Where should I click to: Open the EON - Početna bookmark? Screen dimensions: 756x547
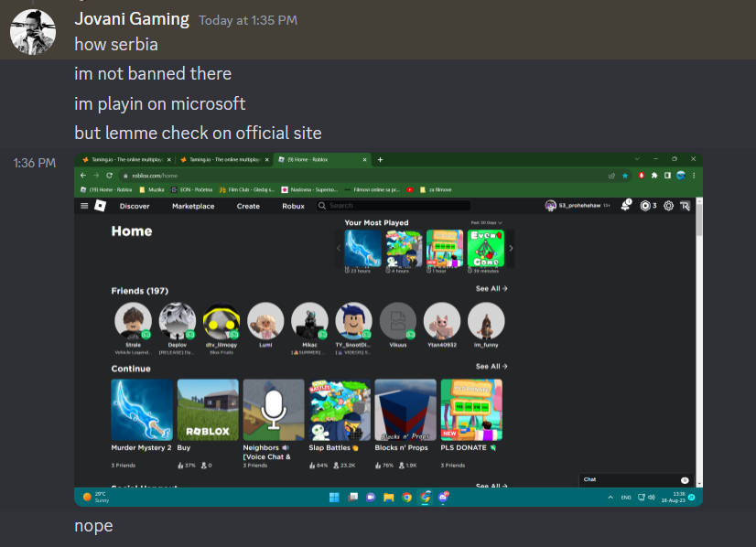tap(191, 190)
